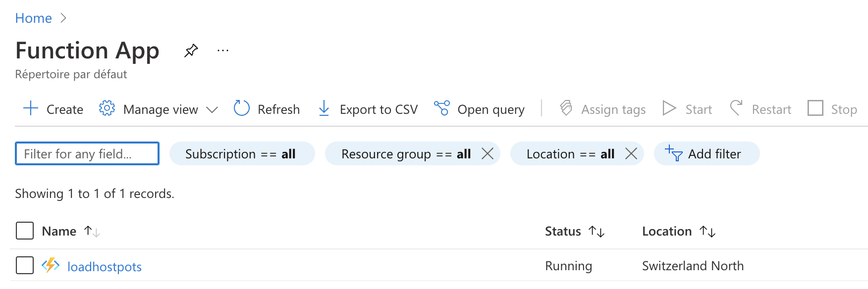Remove the Resource group filter

[488, 154]
